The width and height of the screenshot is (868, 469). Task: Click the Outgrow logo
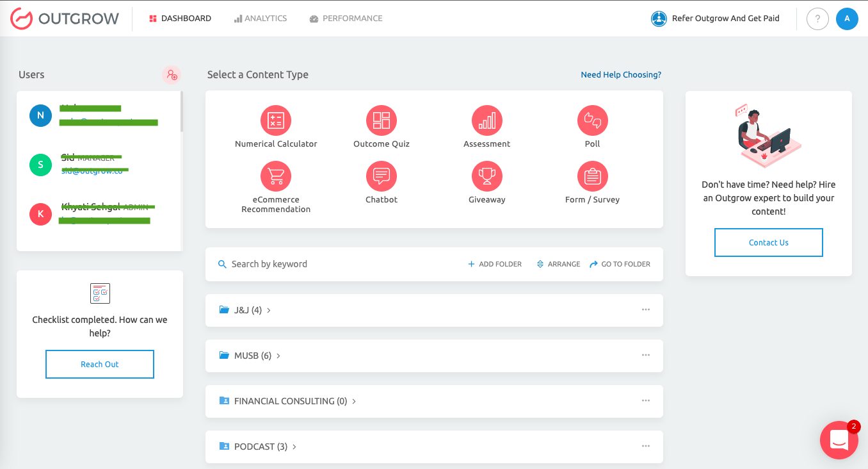(65, 19)
